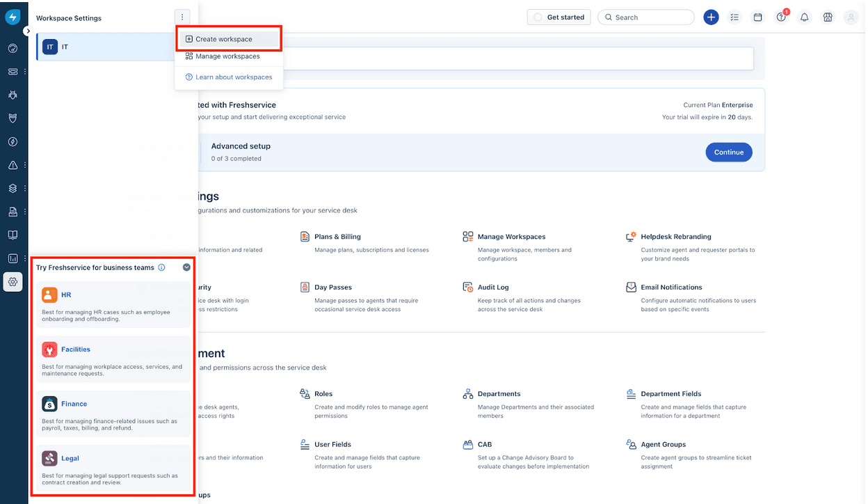868x504 pixels.
Task: Open the Releases lightning-circle icon in sidebar
Action: pyautogui.click(x=13, y=141)
